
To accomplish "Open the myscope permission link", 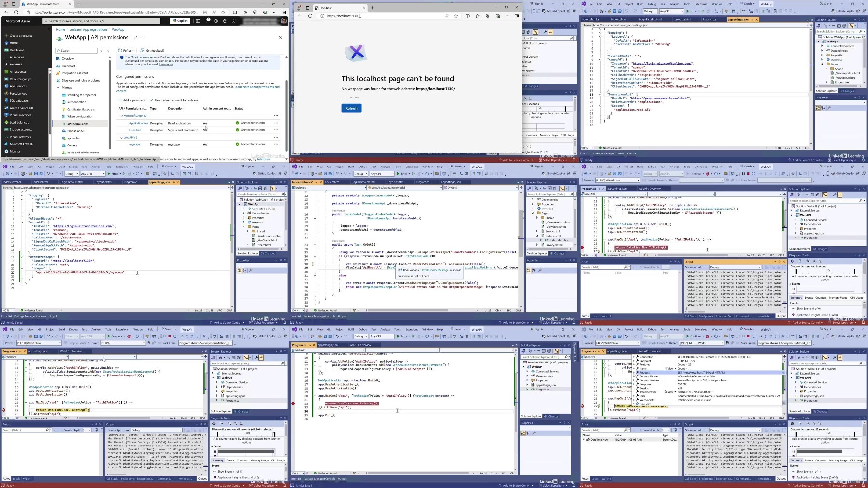I will pyautogui.click(x=135, y=144).
